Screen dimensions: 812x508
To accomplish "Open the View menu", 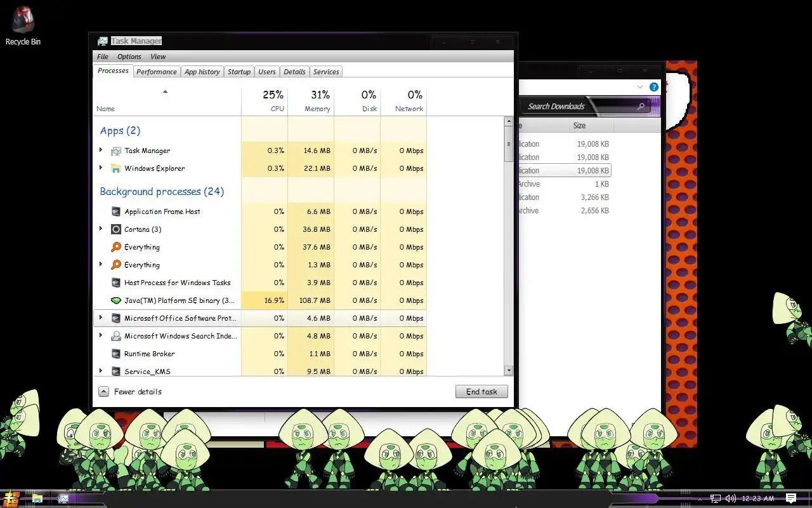I will [x=158, y=57].
